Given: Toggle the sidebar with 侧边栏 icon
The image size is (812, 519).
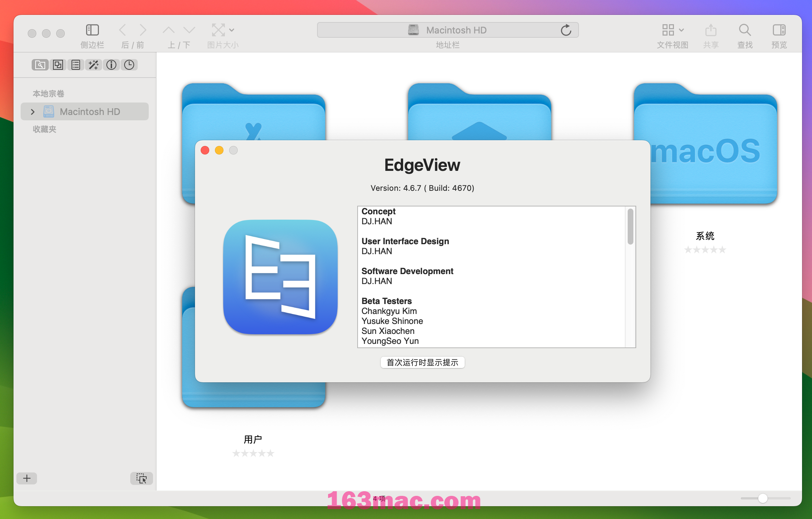Looking at the screenshot, I should pyautogui.click(x=92, y=30).
